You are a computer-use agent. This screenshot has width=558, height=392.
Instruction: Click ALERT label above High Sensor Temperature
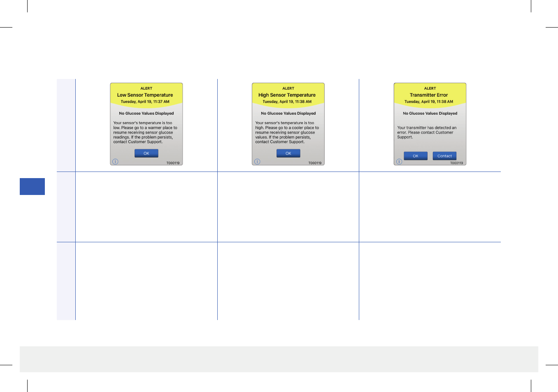288,88
